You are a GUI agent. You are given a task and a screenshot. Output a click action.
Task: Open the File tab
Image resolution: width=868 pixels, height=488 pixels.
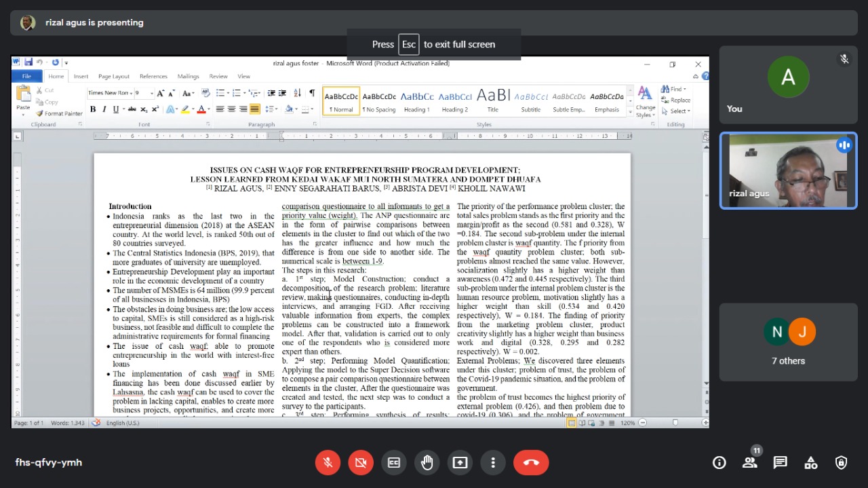point(27,76)
